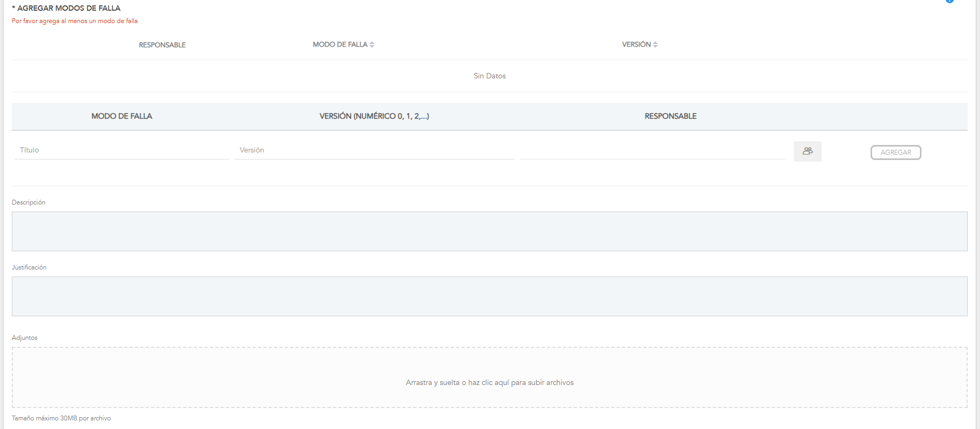The image size is (980, 429).
Task: Click the sortable VERSIÓN column header text
Action: [636, 45]
